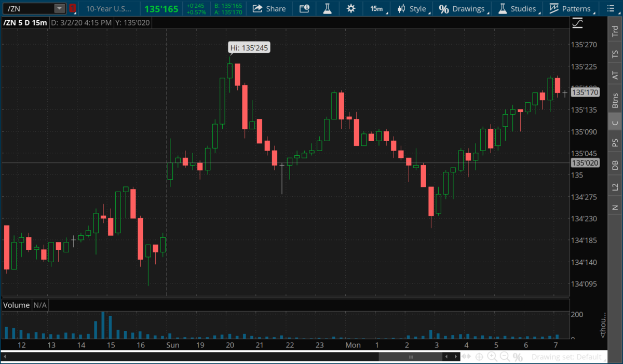Screen dimensions: 623x364
Task: Toggle the price axis scale curve icon
Action: coord(577,23)
